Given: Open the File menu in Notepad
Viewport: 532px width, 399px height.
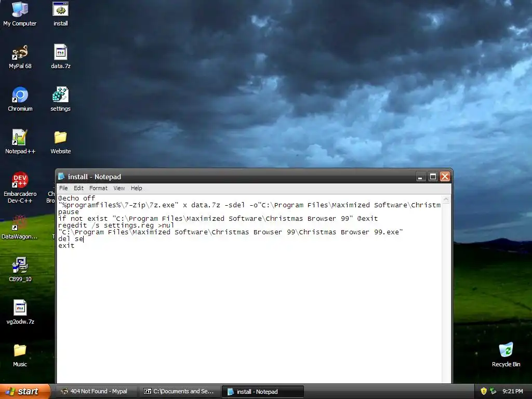Looking at the screenshot, I should coord(63,188).
